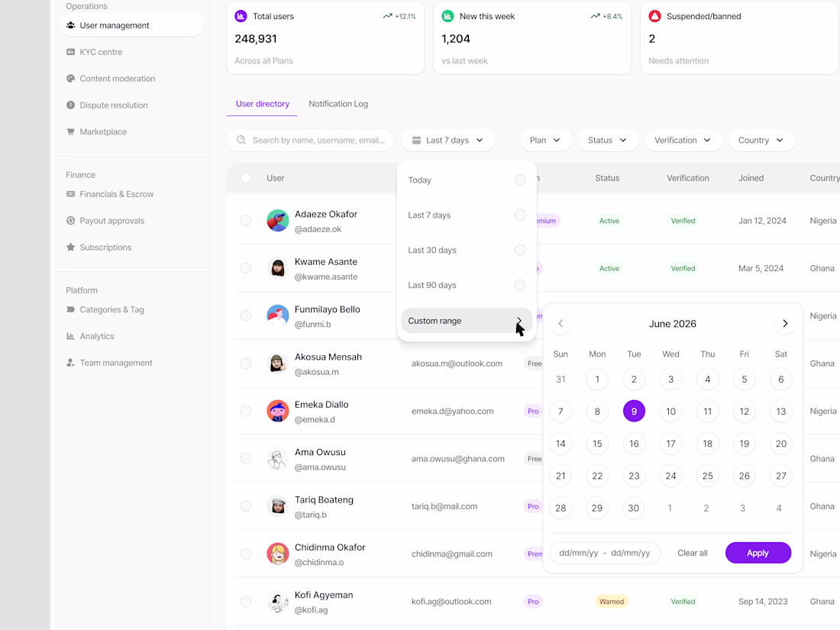
Task: Click the Verification column header
Action: [x=688, y=178]
